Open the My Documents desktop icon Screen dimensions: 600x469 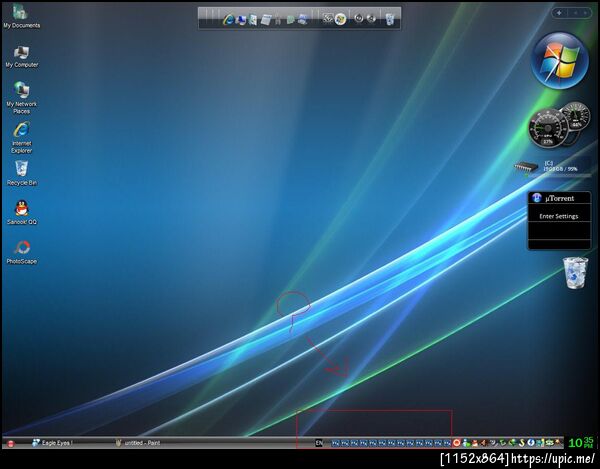point(21,16)
